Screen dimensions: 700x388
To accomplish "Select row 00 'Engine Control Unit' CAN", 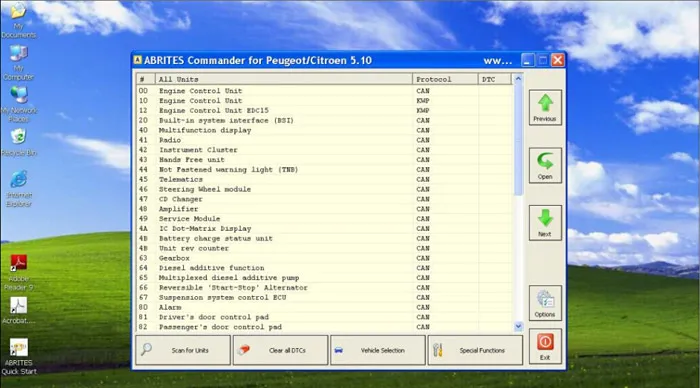I will click(325, 91).
